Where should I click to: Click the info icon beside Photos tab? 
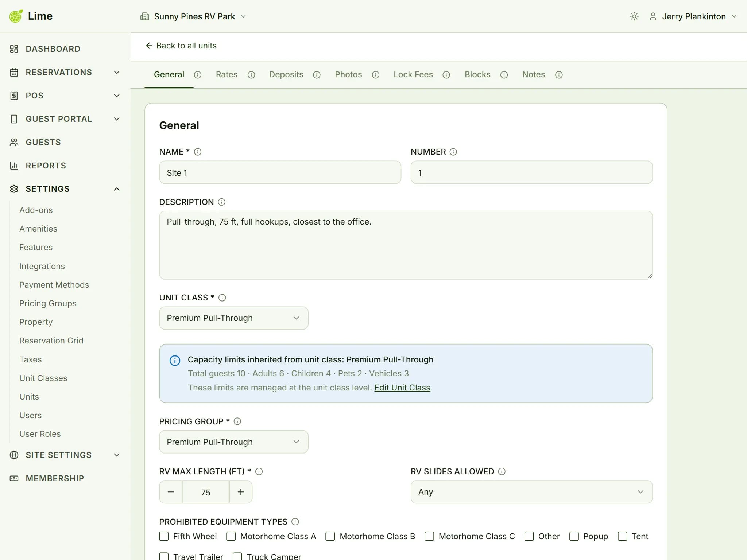[376, 75]
